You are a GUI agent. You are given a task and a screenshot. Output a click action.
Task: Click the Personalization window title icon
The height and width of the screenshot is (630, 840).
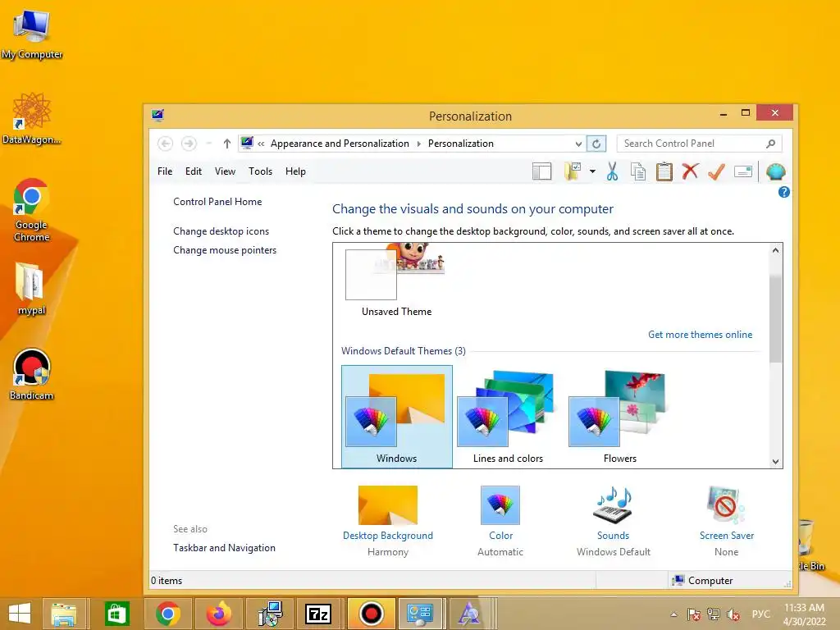(157, 115)
